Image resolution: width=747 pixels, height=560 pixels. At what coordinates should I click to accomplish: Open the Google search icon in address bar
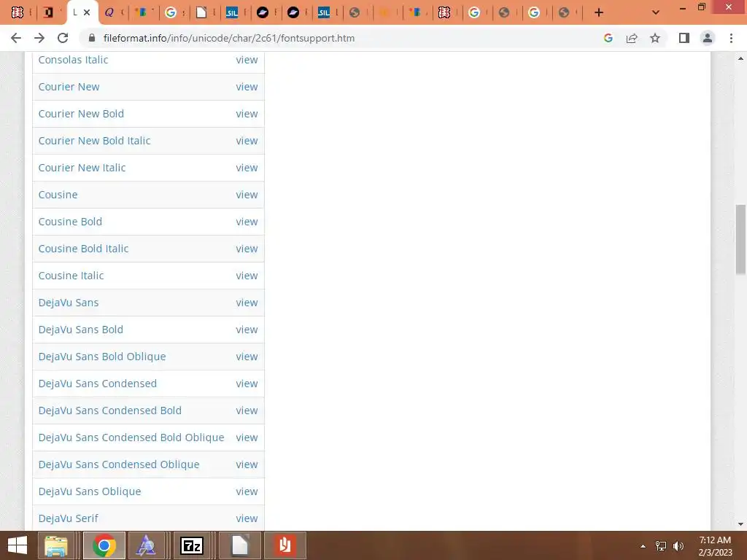click(x=608, y=38)
